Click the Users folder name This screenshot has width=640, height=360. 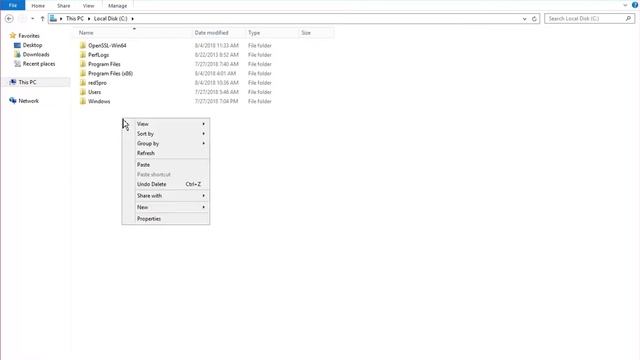(94, 92)
